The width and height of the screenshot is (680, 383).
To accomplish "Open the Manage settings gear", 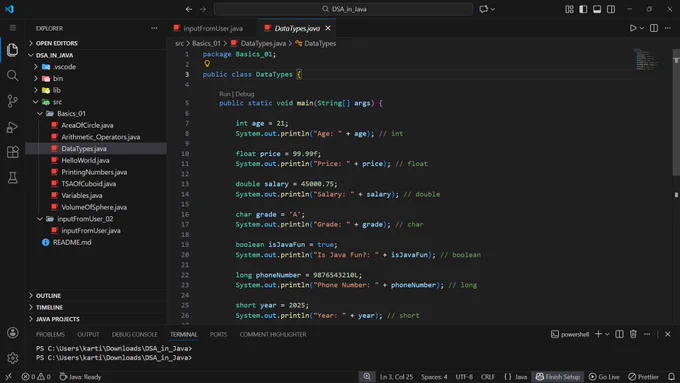I will (x=13, y=358).
